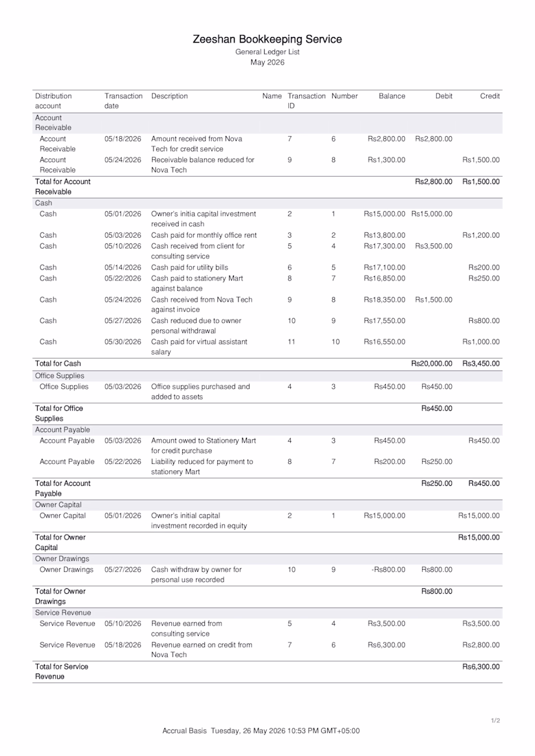The height and width of the screenshot is (756, 535).
Task: Open the 05/30/2026 virtual assistant salary entry
Action: tap(267, 346)
